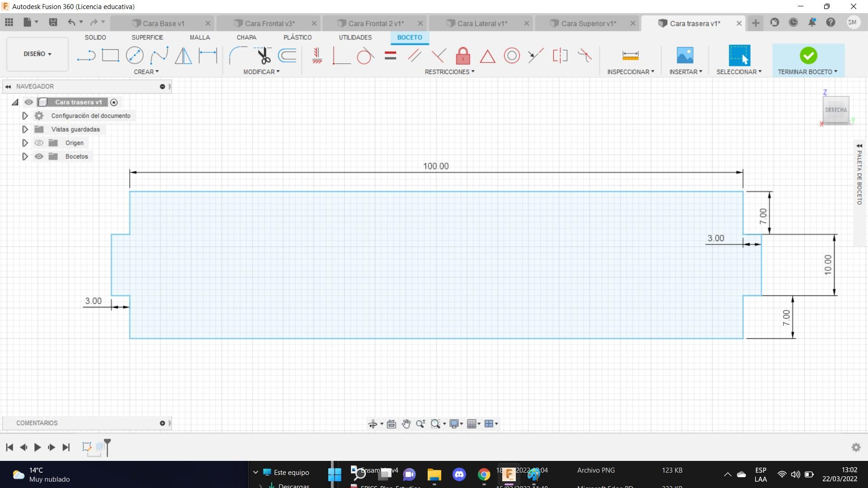Viewport: 868px width, 488px height.
Task: Apply the Concentric constraint
Action: coord(511,56)
